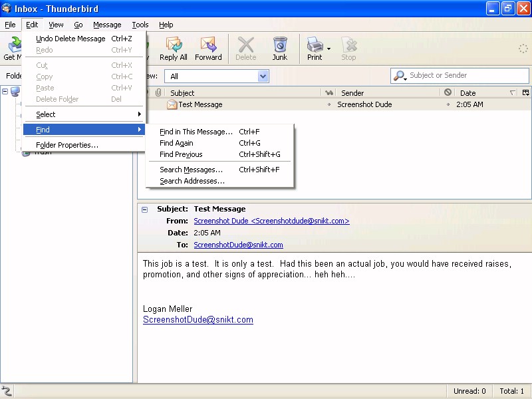The height and width of the screenshot is (399, 532).
Task: Toggle junk dot on Test Message row
Action: [x=448, y=104]
